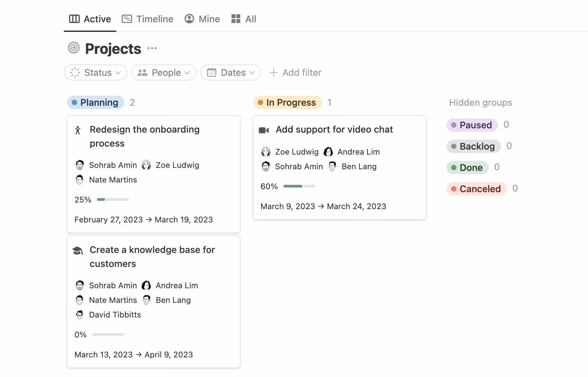Click the graduation cap icon on knowledge base card
The image size is (588, 377).
click(78, 250)
